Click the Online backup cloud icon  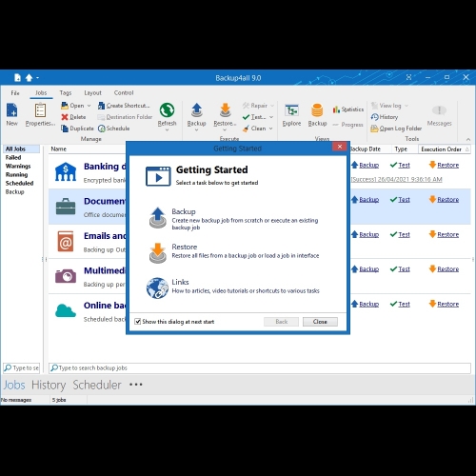click(x=66, y=310)
